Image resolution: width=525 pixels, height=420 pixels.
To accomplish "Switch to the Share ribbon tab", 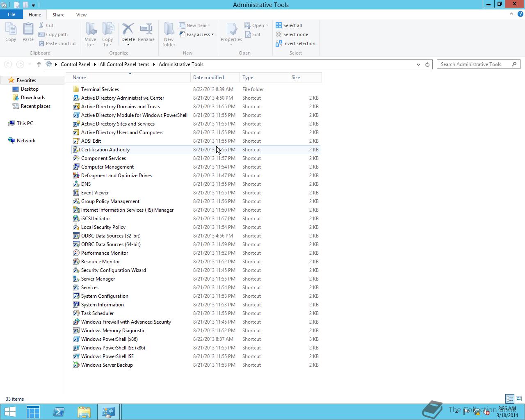I will point(58,15).
